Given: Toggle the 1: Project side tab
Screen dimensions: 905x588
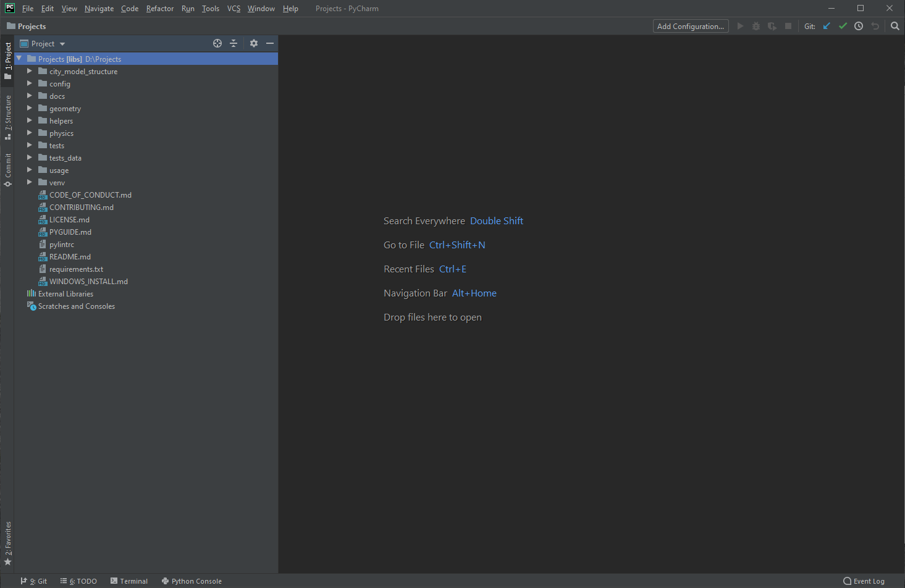Looking at the screenshot, I should coord(7,61).
